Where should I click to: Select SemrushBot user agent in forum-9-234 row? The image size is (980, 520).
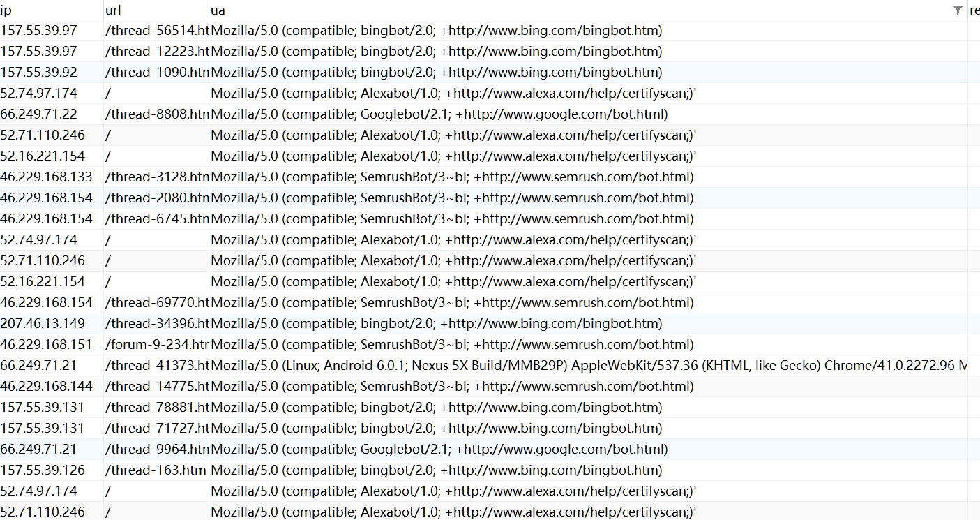click(588, 345)
